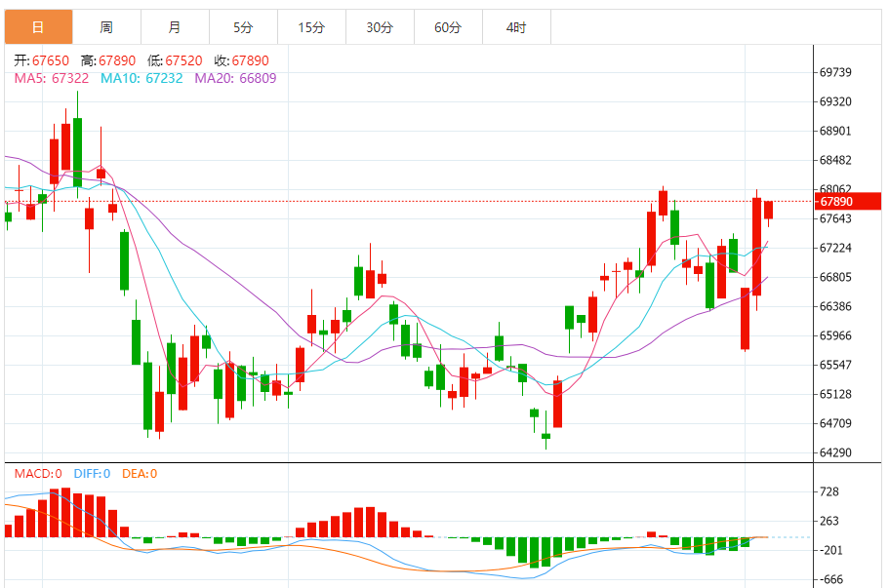Click the red 67890 current price tag
The image size is (889, 588).
pos(848,202)
